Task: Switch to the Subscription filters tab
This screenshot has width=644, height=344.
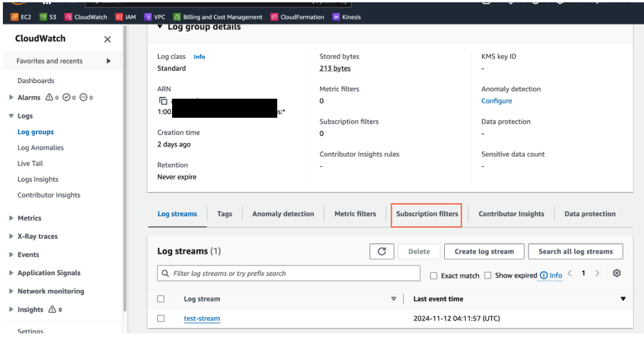Action: [426, 214]
